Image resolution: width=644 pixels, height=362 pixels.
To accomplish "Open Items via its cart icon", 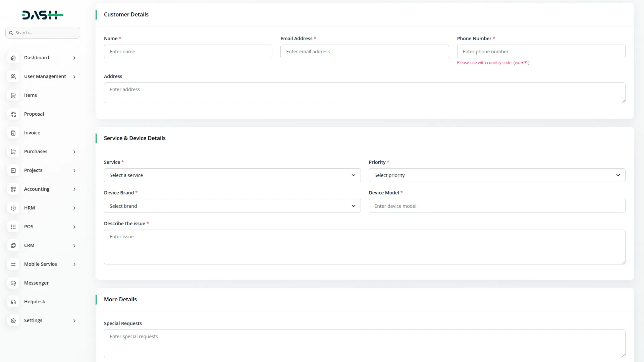I will [x=13, y=95].
